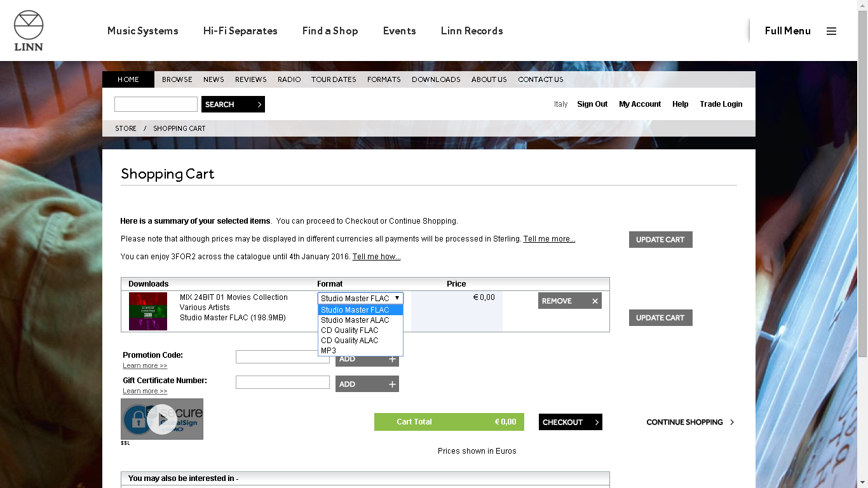Click the album cover thumbnail in cart

[148, 311]
